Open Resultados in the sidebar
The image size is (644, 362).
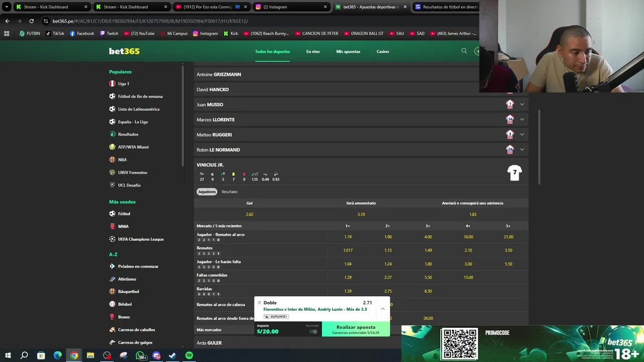[128, 134]
